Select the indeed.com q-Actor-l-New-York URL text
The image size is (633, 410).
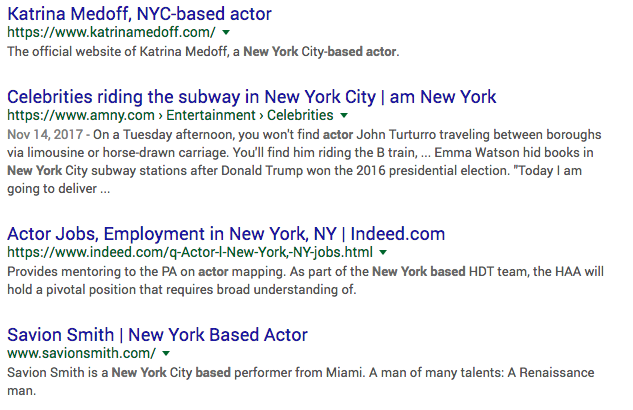(x=190, y=253)
